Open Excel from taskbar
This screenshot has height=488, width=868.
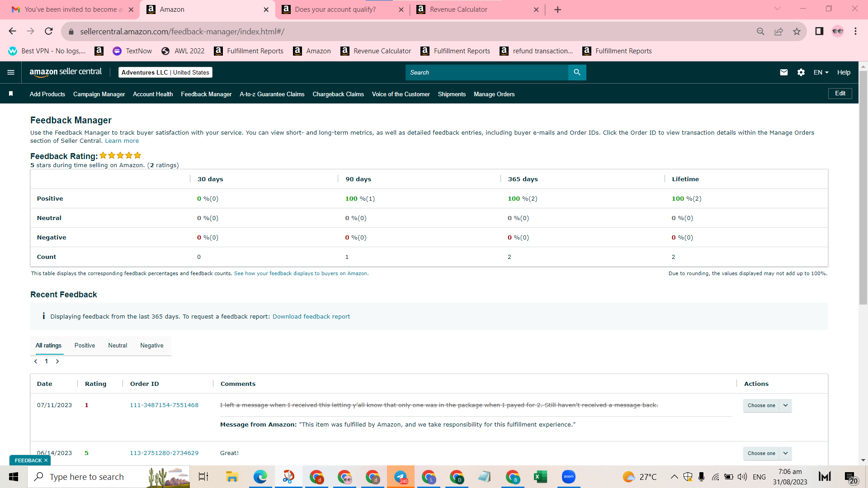(x=540, y=477)
